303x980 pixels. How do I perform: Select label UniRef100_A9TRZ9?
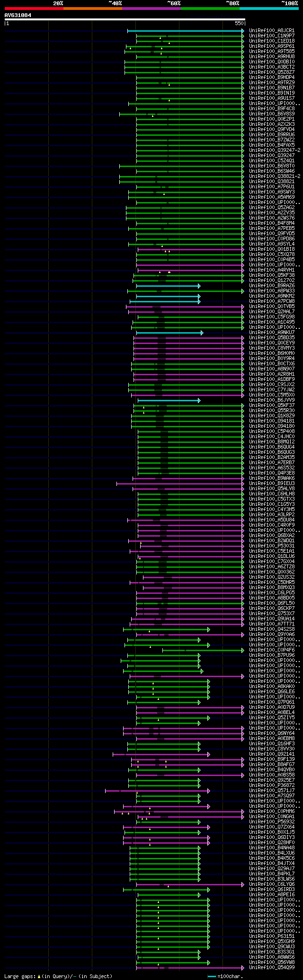click(272, 83)
